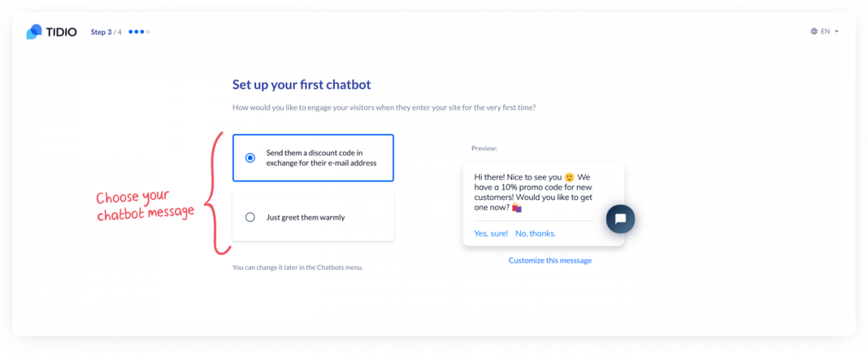Click the 'Set up your first chatbot' heading

point(302,85)
